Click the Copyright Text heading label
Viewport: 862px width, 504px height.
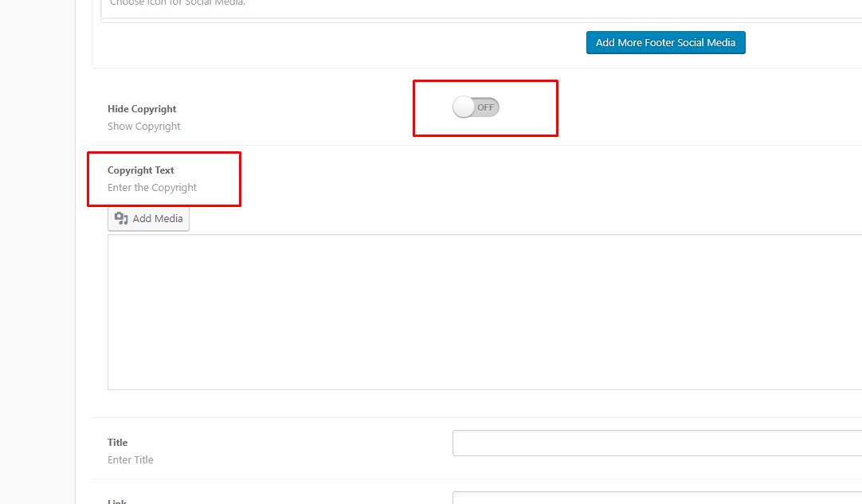[141, 170]
